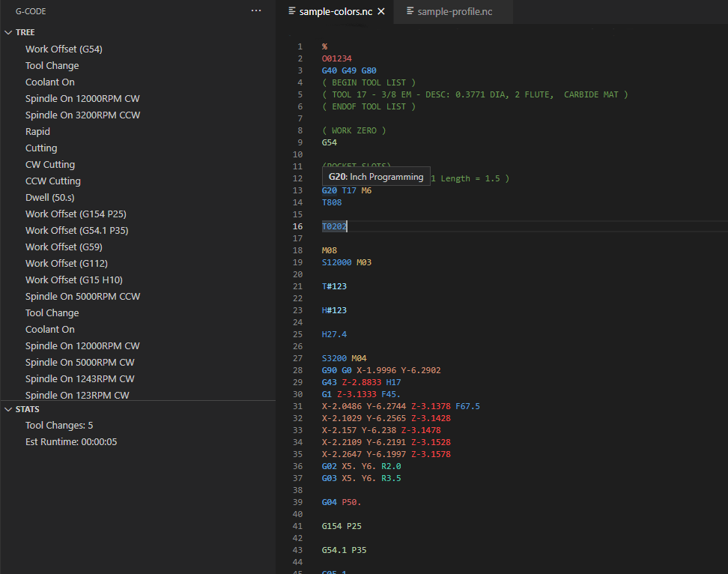Select the Rapid tree entry
This screenshot has height=574, width=728.
pyautogui.click(x=40, y=131)
